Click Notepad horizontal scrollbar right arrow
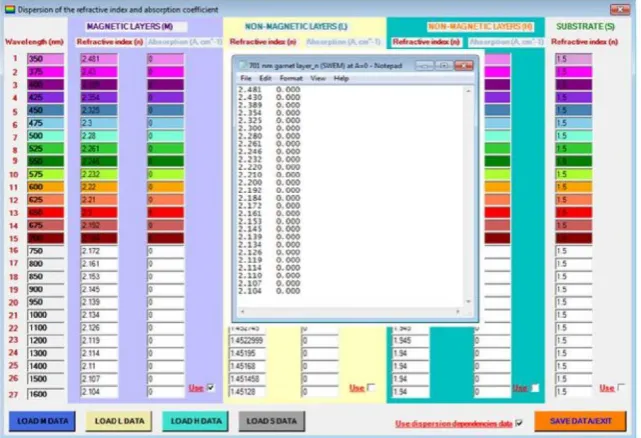Screen dimensions: 641x438 click(x=458, y=312)
